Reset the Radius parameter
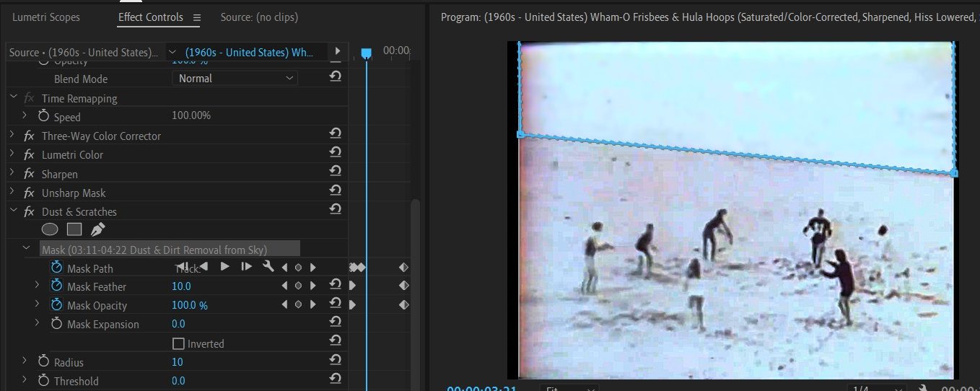The width and height of the screenshot is (980, 391). point(335,360)
